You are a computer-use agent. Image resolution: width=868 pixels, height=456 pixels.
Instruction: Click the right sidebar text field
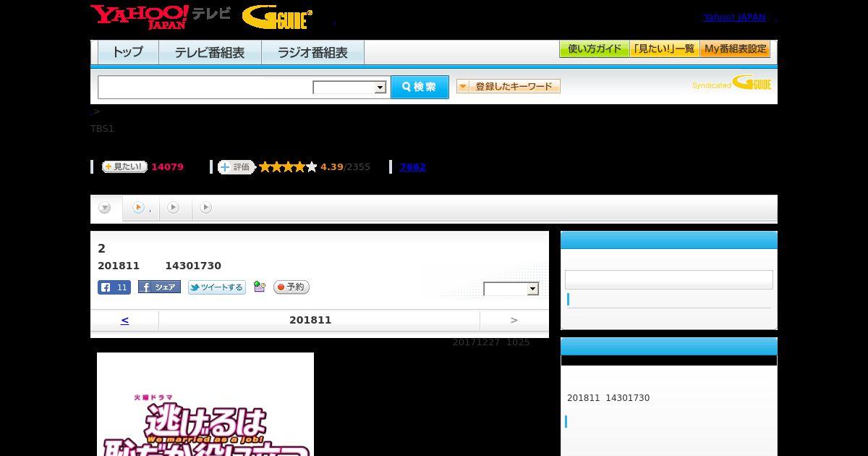[669, 280]
